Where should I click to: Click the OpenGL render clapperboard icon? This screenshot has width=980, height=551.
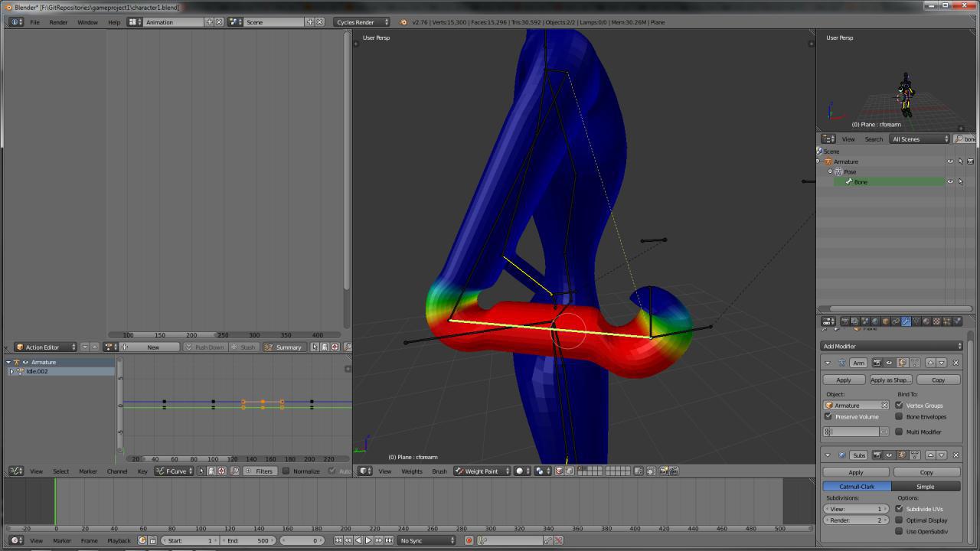(674, 471)
